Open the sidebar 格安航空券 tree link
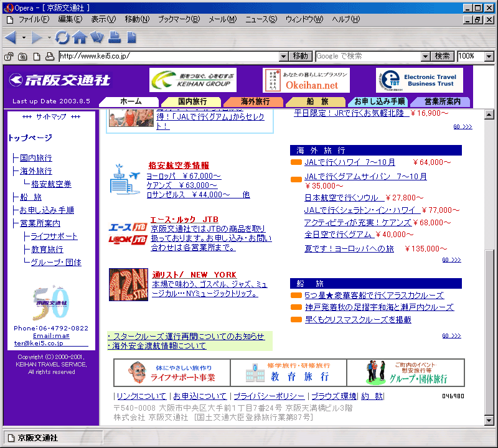This screenshot has height=448, width=498. tap(51, 184)
